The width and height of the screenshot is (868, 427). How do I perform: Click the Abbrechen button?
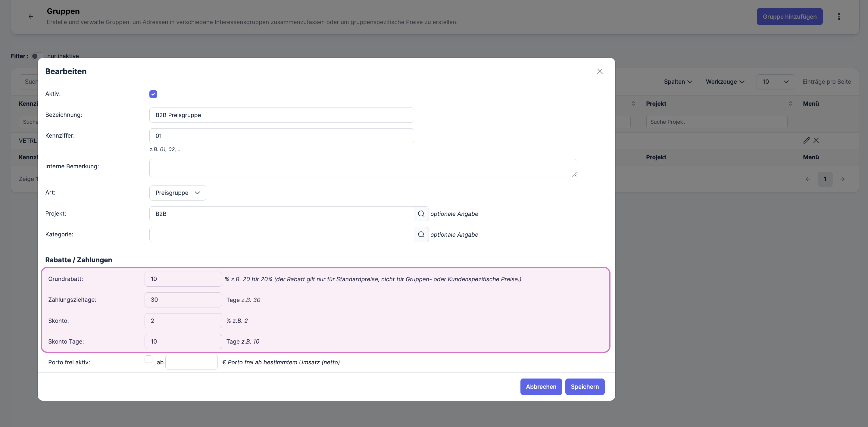click(541, 387)
